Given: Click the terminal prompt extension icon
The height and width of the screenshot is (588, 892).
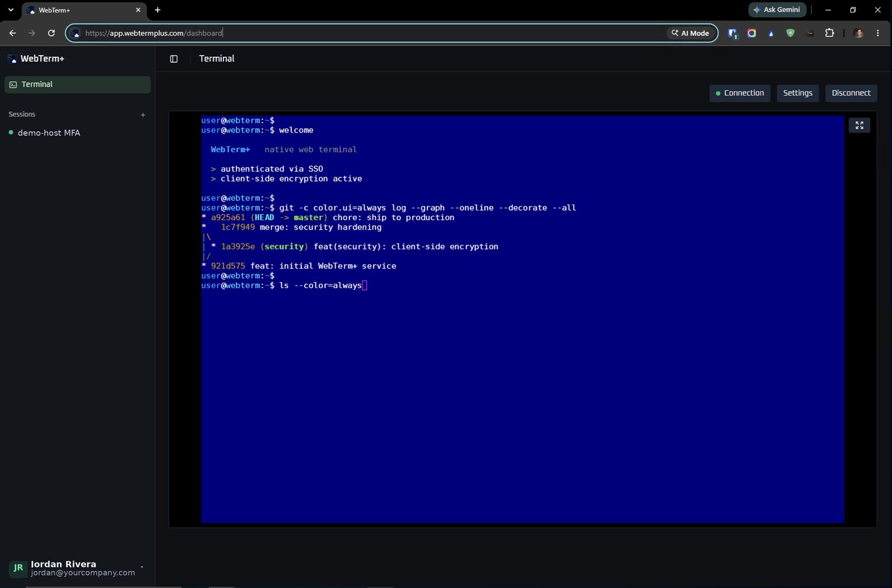Looking at the screenshot, I should click(x=810, y=33).
